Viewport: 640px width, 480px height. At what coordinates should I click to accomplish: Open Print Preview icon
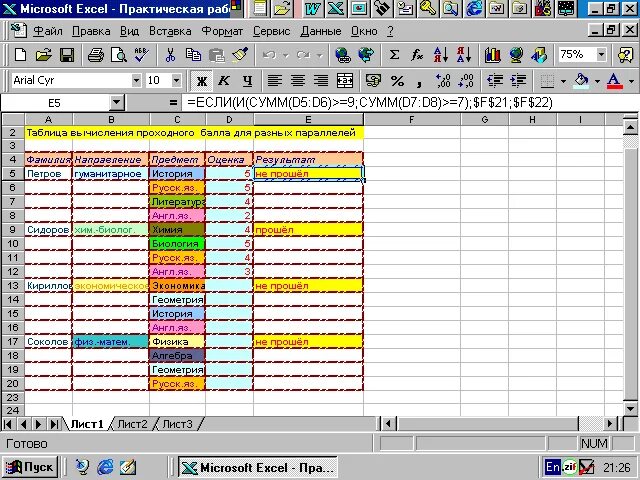coord(119,54)
